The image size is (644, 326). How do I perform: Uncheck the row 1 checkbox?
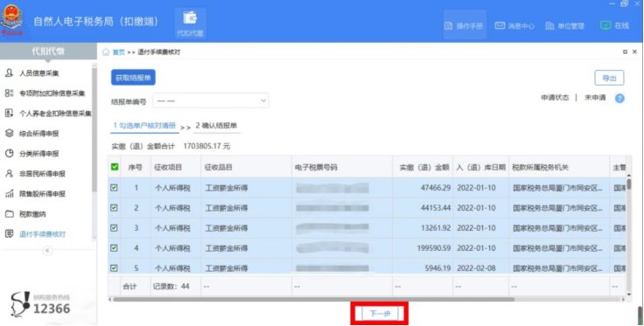click(x=114, y=188)
